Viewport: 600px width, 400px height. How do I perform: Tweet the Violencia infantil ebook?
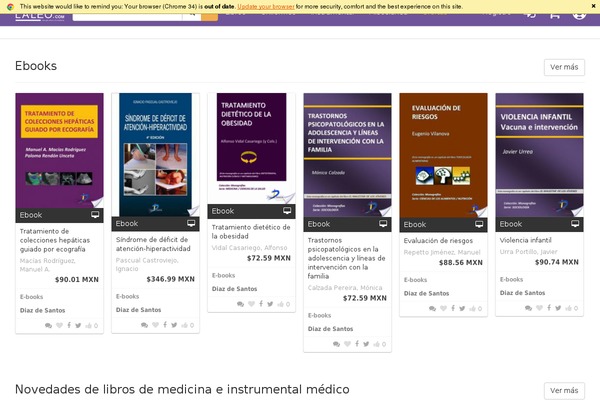[x=559, y=308]
